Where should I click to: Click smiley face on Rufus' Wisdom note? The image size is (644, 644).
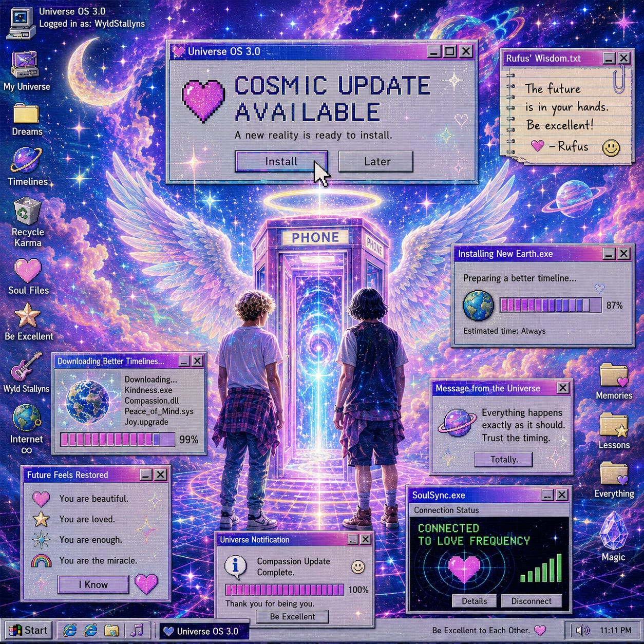(x=611, y=148)
